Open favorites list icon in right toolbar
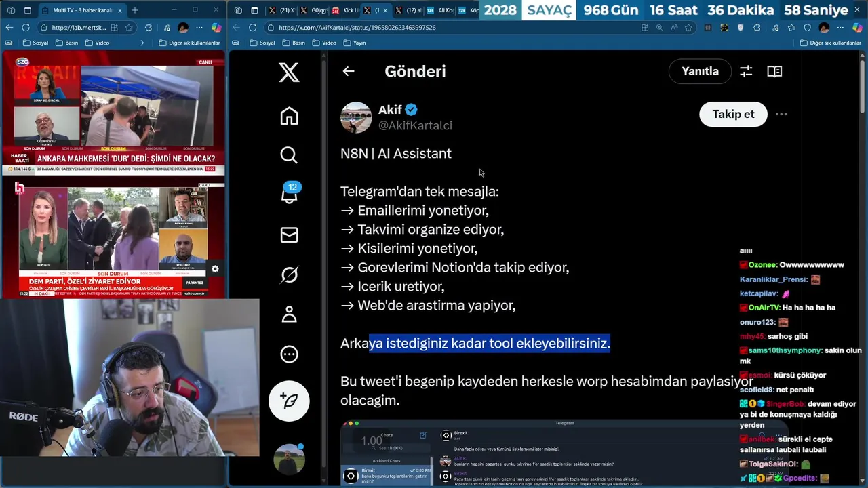The width and height of the screenshot is (868, 488). [791, 28]
